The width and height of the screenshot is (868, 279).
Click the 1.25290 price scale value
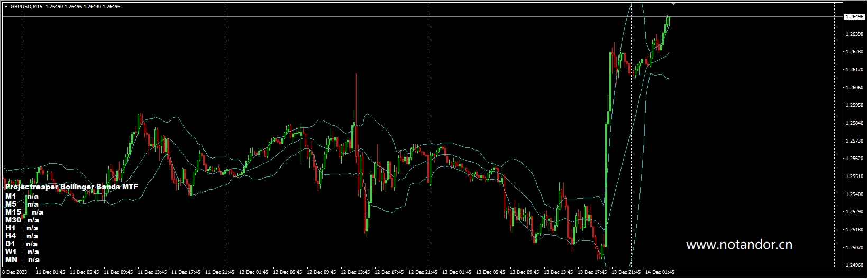(x=854, y=212)
